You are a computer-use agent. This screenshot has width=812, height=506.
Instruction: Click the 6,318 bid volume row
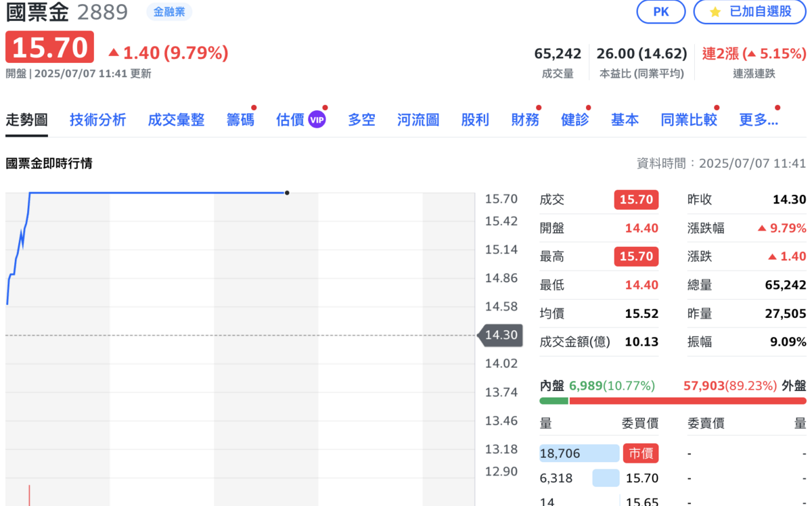coord(579,478)
